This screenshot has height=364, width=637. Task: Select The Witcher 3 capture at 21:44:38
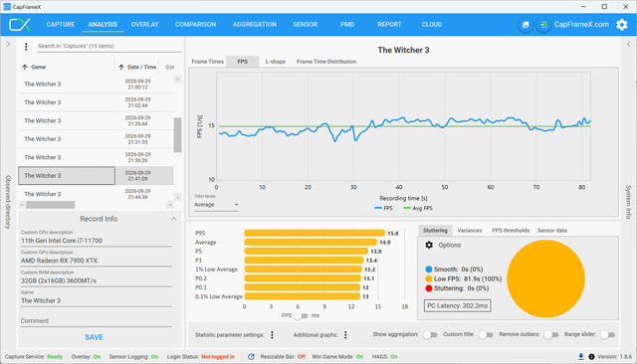coord(96,194)
